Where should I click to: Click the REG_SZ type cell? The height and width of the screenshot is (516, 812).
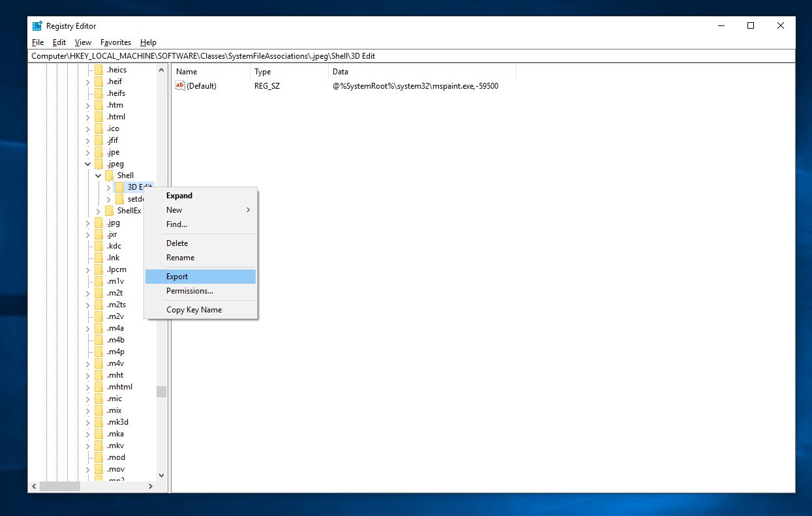coord(266,86)
